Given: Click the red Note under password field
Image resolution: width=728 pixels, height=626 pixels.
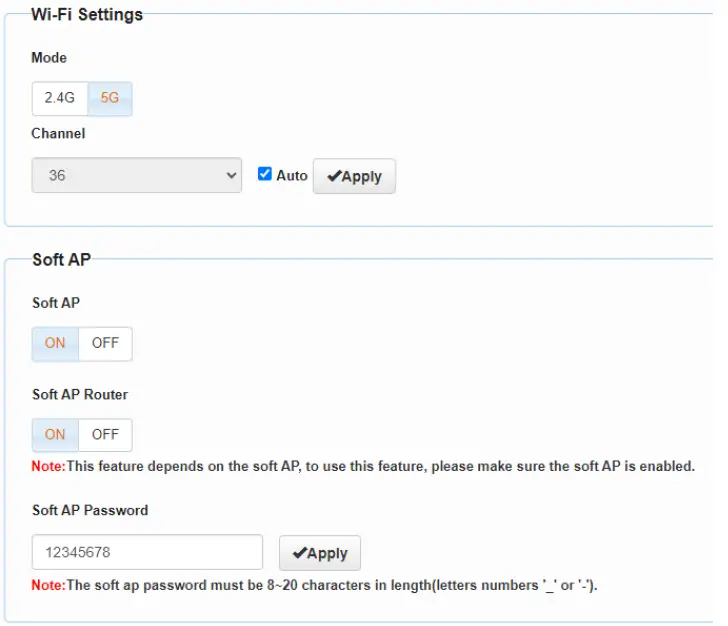Looking at the screenshot, I should point(48,585).
